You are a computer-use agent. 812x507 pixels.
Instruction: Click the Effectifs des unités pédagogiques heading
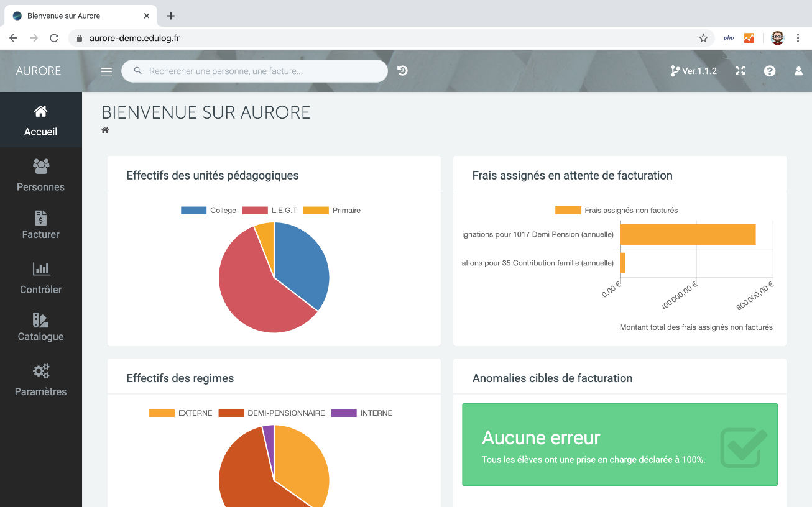213,176
